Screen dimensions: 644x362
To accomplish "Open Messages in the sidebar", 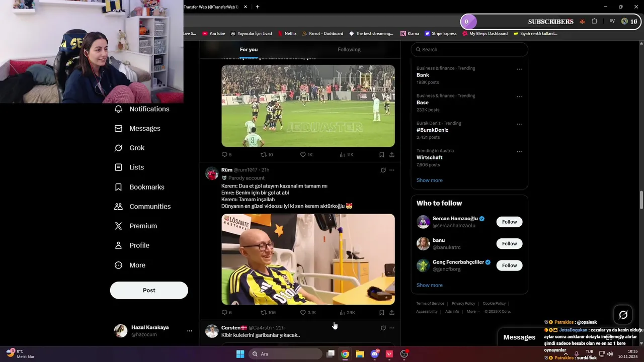I will coord(137,129).
